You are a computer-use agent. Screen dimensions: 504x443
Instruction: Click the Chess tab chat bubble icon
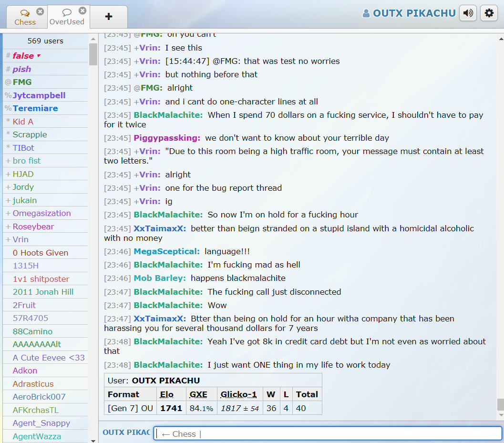[x=25, y=13]
